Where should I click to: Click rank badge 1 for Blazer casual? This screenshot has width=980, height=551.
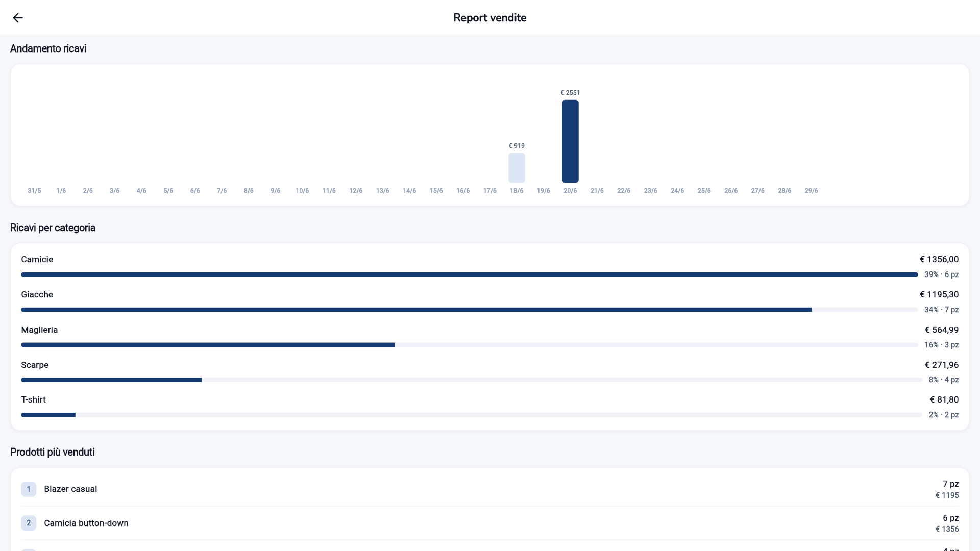point(29,489)
